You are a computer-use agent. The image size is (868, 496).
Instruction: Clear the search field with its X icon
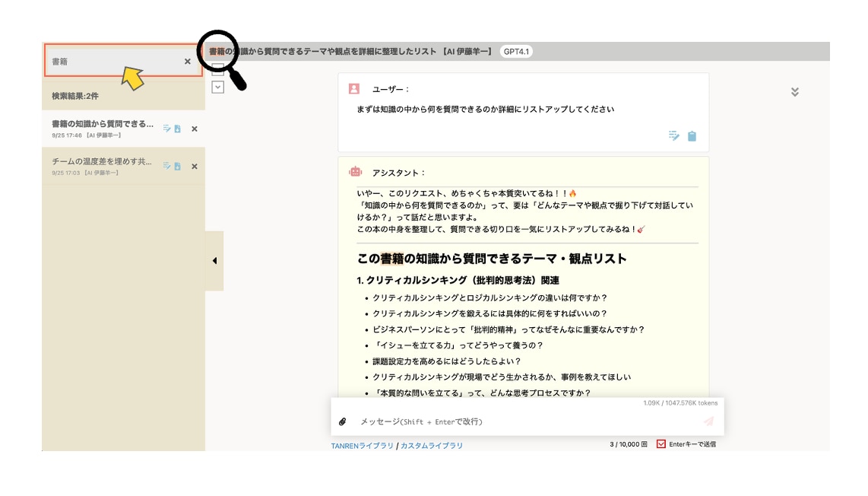click(x=188, y=62)
